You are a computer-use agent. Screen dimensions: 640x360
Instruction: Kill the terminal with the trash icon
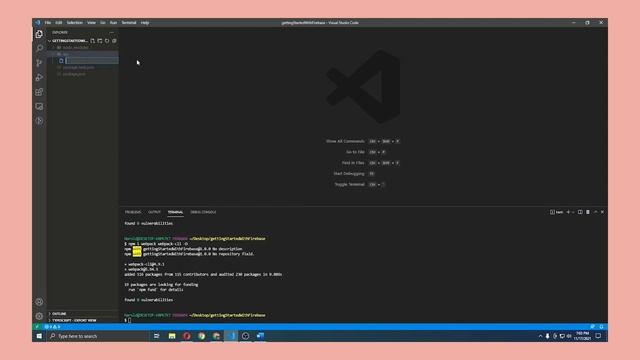point(588,212)
